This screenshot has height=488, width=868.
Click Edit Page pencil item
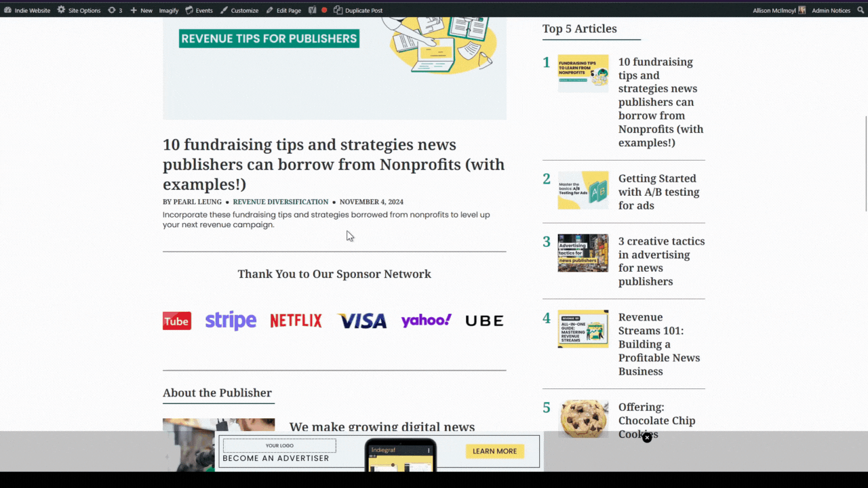[283, 10]
